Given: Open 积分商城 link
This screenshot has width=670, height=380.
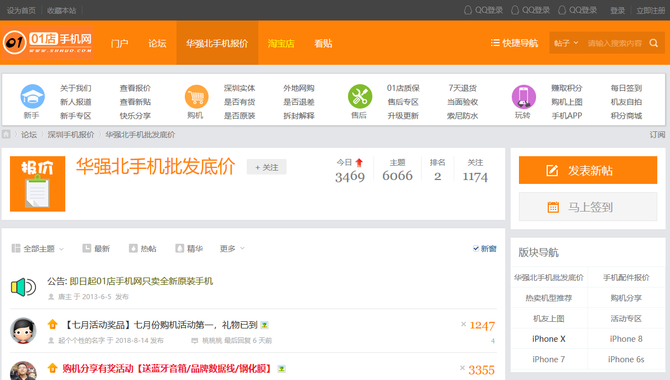Looking at the screenshot, I should 626,115.
